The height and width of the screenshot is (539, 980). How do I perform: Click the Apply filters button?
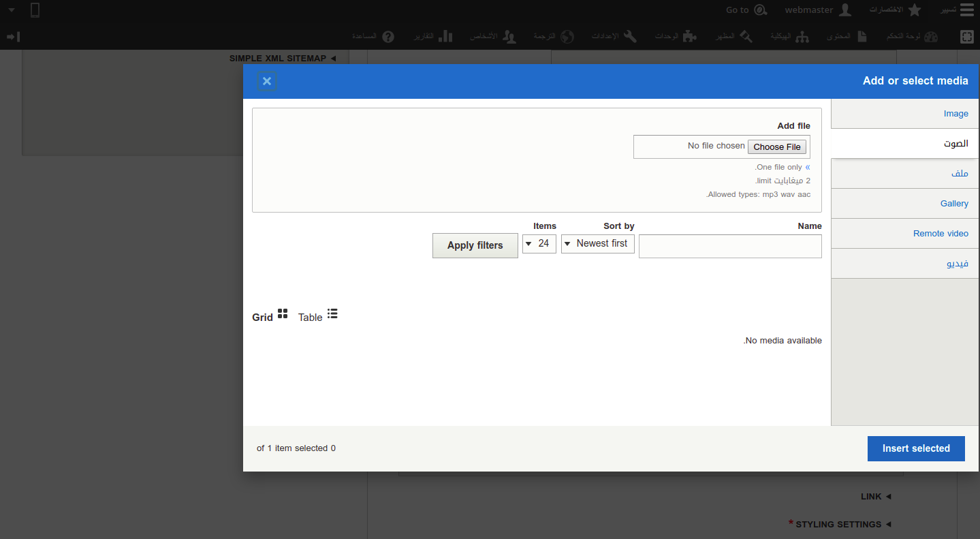coord(475,246)
